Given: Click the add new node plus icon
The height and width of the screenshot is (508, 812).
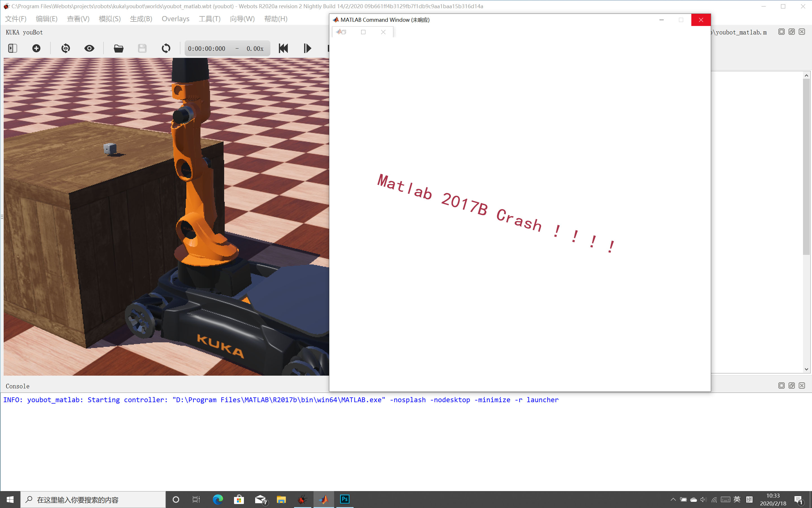Looking at the screenshot, I should coord(36,48).
